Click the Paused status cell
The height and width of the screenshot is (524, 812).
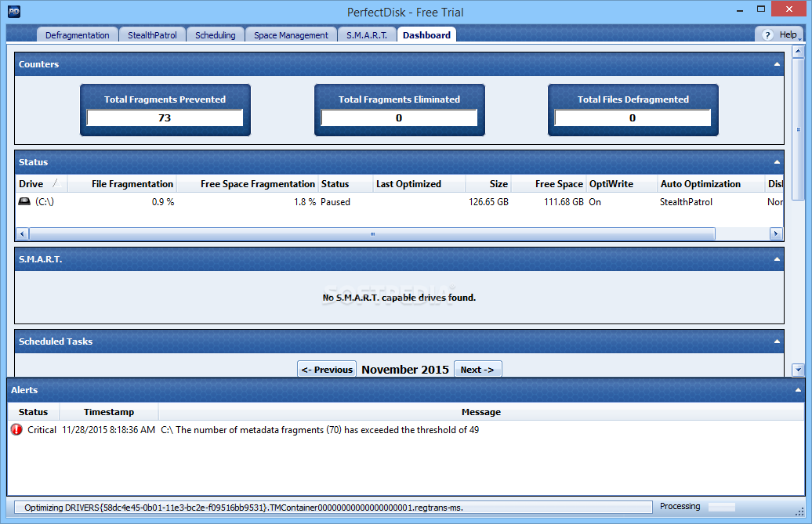click(335, 202)
